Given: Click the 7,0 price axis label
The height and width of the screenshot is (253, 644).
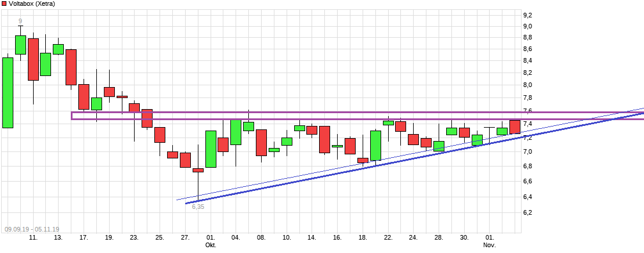Looking at the screenshot, I should [527, 151].
